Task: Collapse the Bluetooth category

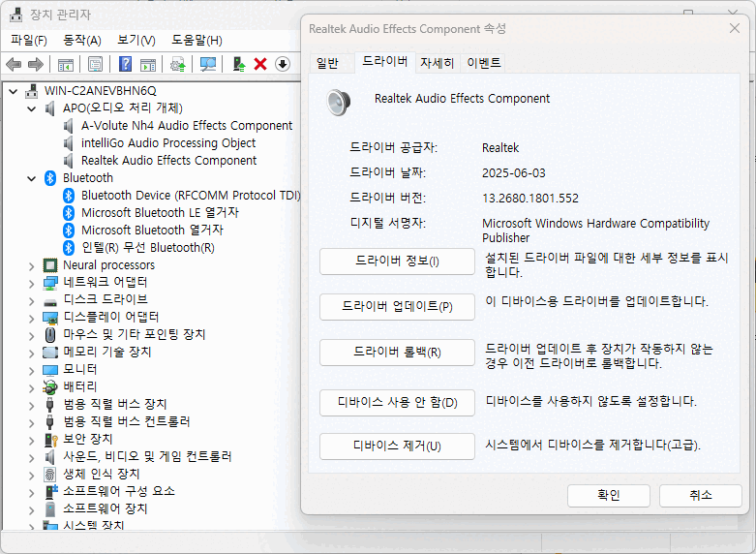Action: (32, 178)
